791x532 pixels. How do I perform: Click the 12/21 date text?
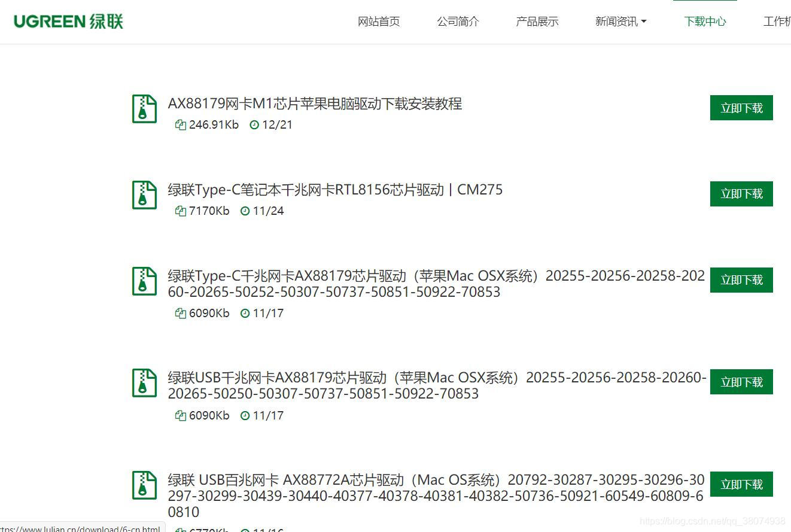point(277,124)
